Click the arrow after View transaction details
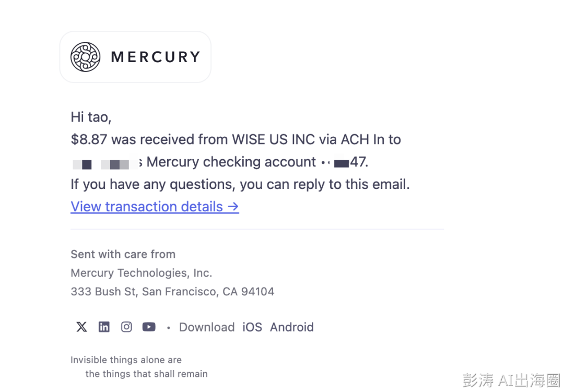The height and width of the screenshot is (392, 564). pyautogui.click(x=233, y=207)
